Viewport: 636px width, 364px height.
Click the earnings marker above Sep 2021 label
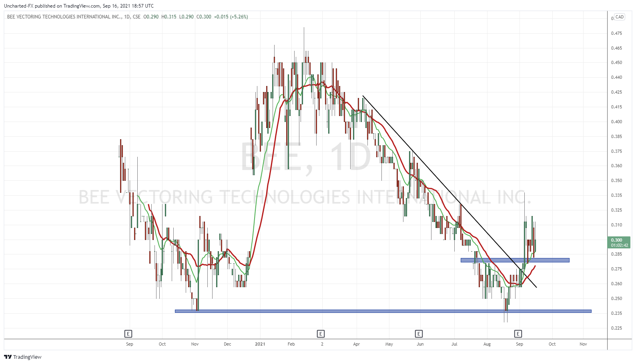[518, 334]
